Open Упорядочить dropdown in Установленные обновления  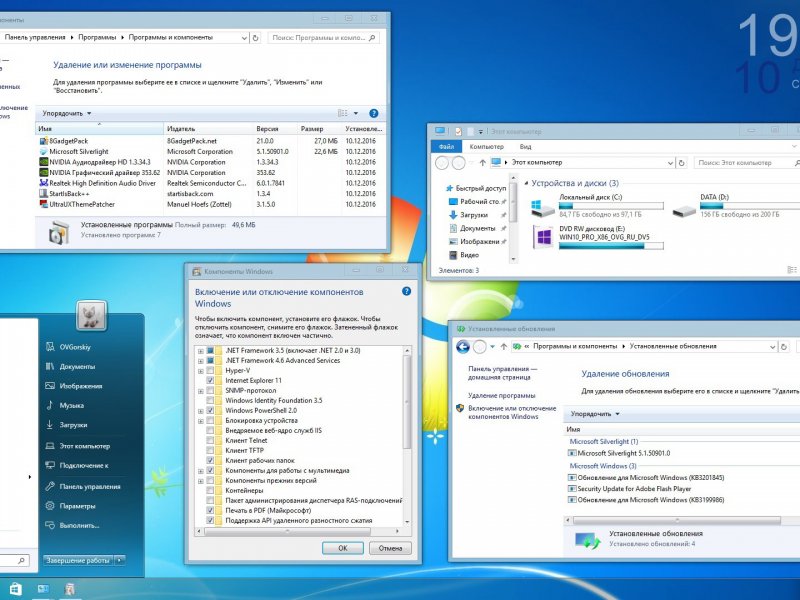[x=595, y=414]
